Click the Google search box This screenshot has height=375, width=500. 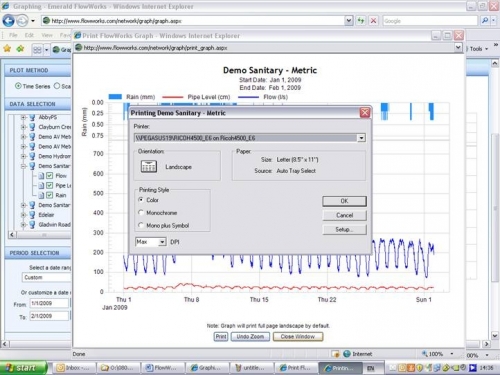[430, 21]
